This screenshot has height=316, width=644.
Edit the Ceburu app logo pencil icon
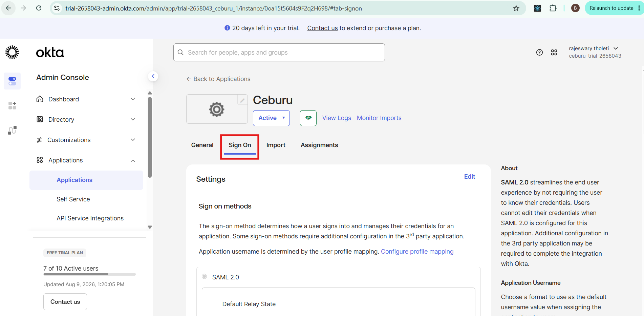pos(242,100)
